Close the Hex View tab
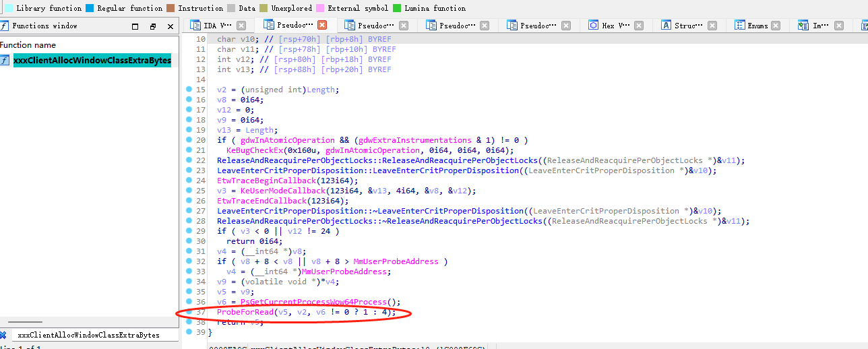Screen dimensions: 868x349 pyautogui.click(x=645, y=26)
